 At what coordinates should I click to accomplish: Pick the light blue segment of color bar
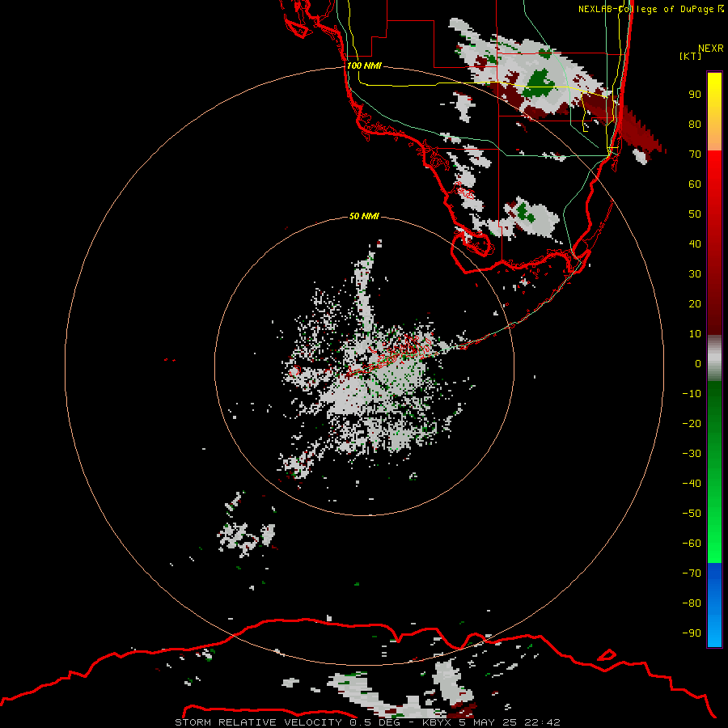tap(714, 629)
